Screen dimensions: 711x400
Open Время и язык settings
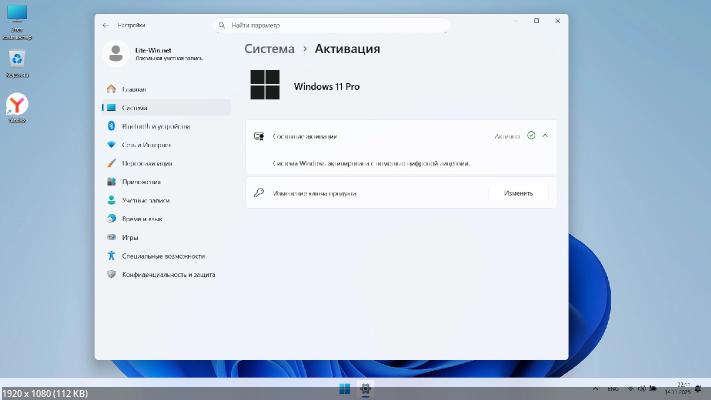click(x=142, y=218)
